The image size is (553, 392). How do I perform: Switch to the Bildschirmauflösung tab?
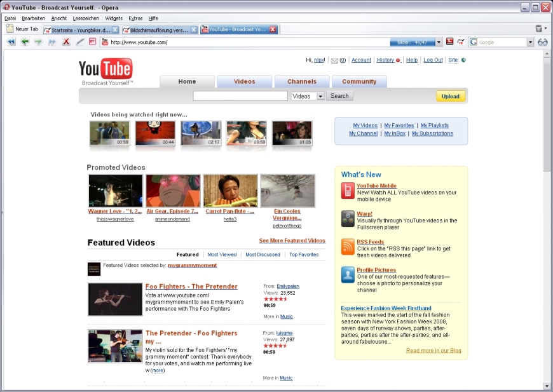click(160, 30)
